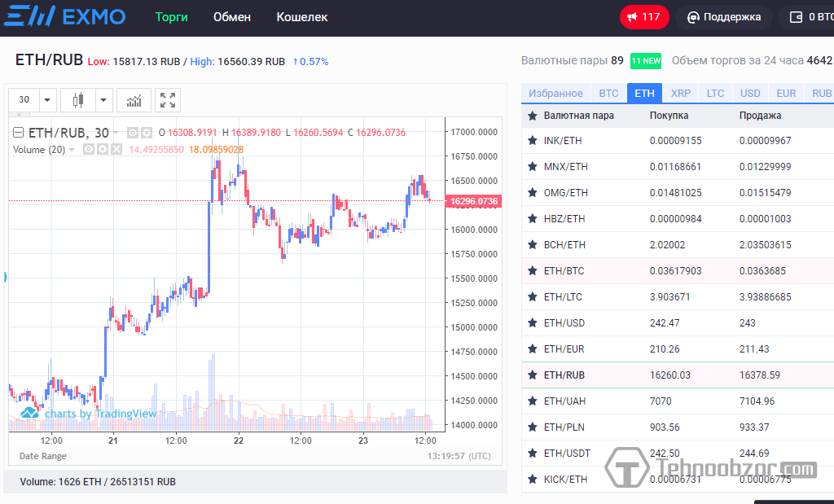The height and width of the screenshot is (504, 834).
Task: Hide the Volume indicator using eye icon
Action: click(x=90, y=149)
